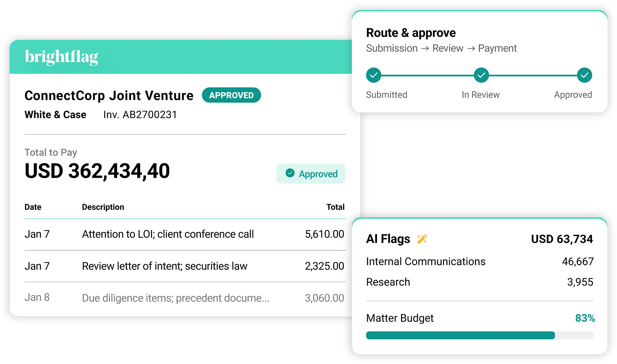
Task: Select the Review letter of intent row
Action: click(x=185, y=266)
